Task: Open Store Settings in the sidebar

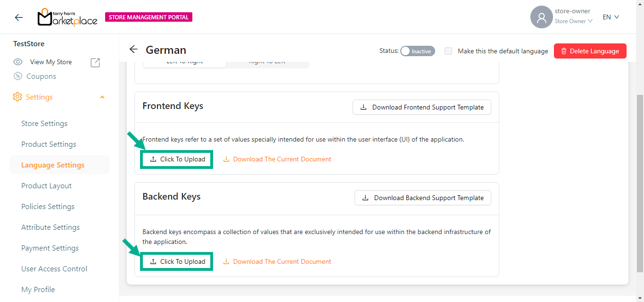Action: coord(44,124)
